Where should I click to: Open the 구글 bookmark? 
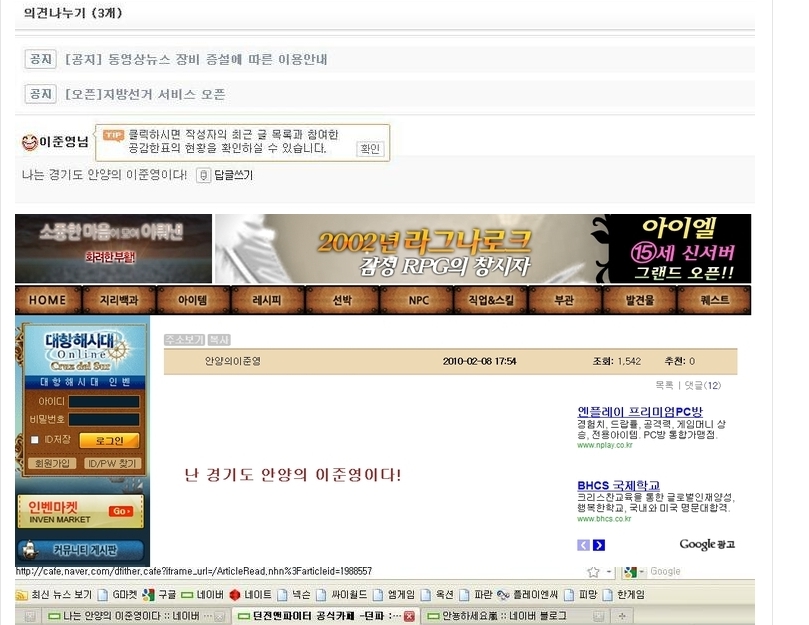(x=159, y=595)
